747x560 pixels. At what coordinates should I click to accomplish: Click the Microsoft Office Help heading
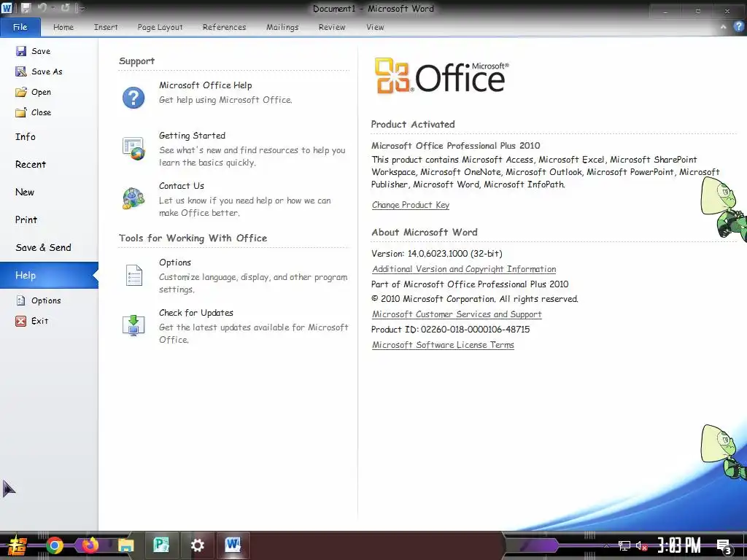206,85
